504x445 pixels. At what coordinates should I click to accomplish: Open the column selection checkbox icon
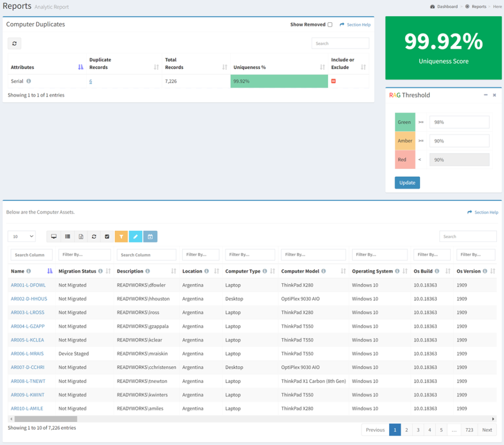click(x=107, y=236)
